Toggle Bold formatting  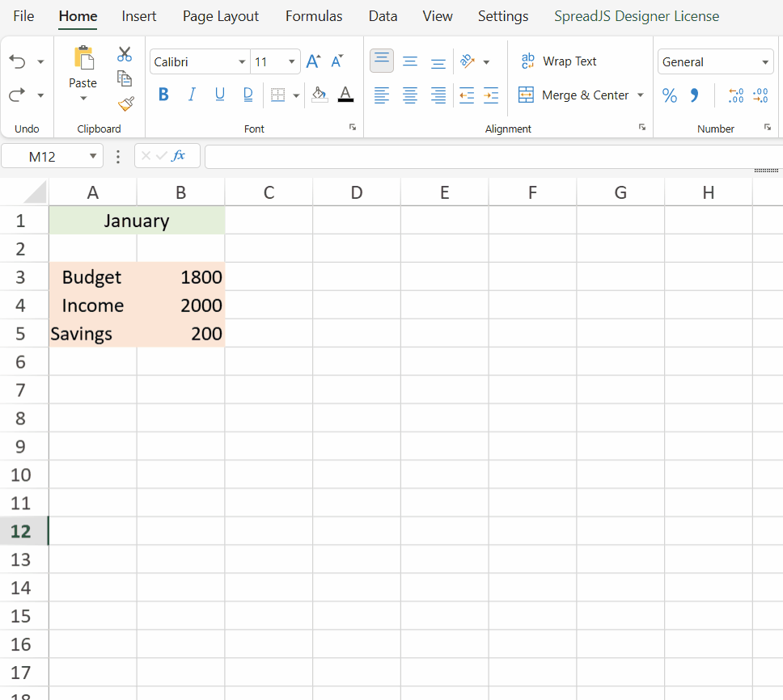[x=163, y=95]
